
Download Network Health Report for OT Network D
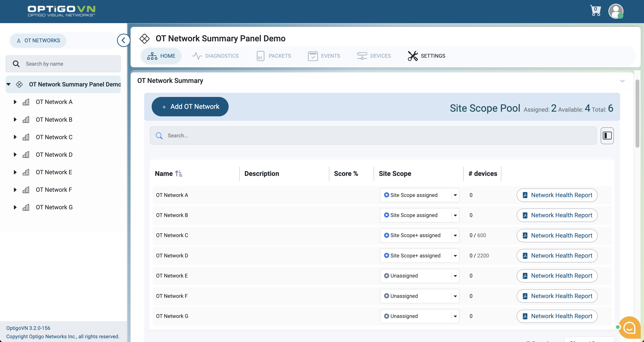pyautogui.click(x=557, y=256)
